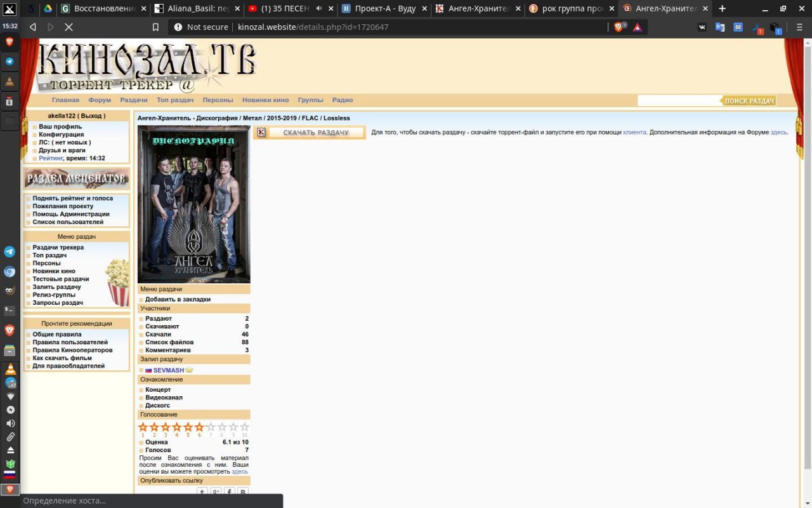Screen dimensions: 812x508
Task: Open Друзья и враги link
Action: [62, 150]
